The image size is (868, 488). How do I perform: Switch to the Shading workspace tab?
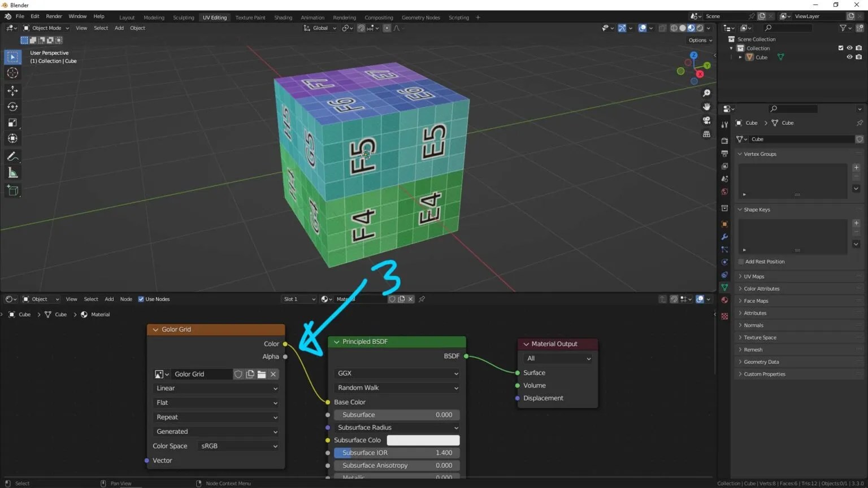(283, 17)
